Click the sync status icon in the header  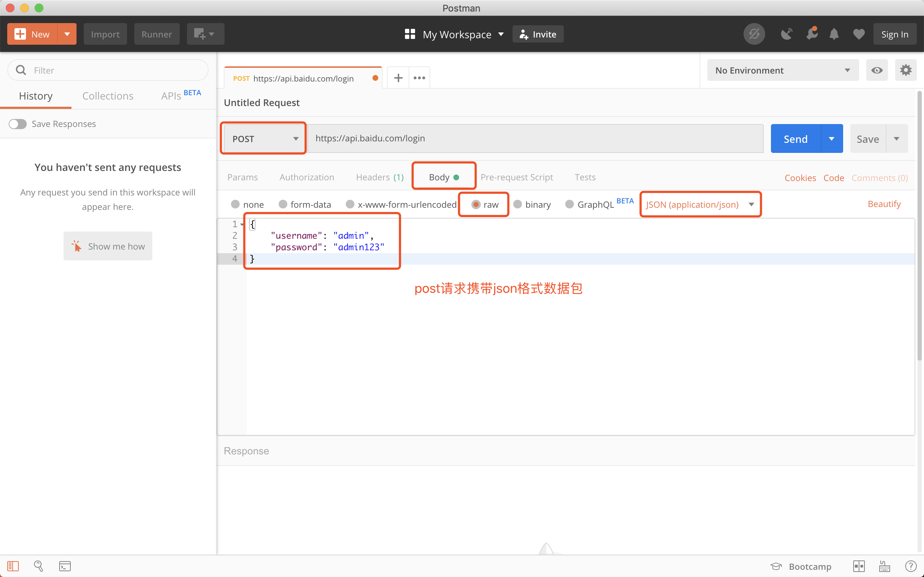point(754,34)
